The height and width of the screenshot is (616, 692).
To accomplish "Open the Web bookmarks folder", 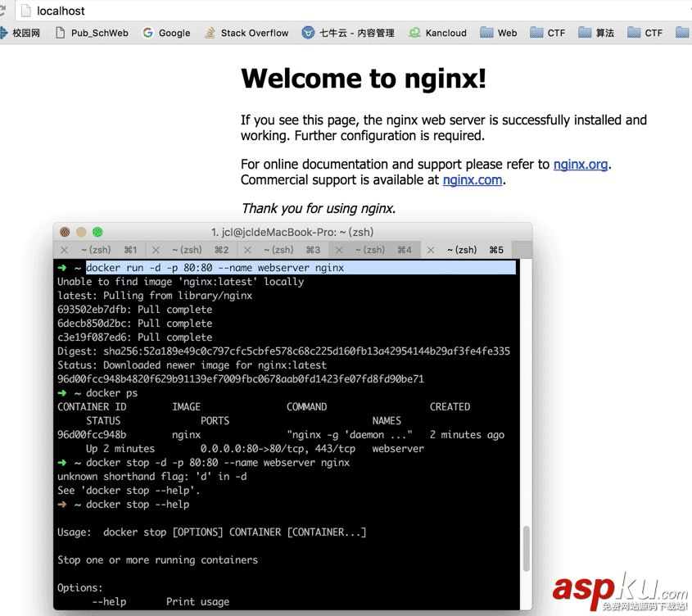I will click(498, 33).
